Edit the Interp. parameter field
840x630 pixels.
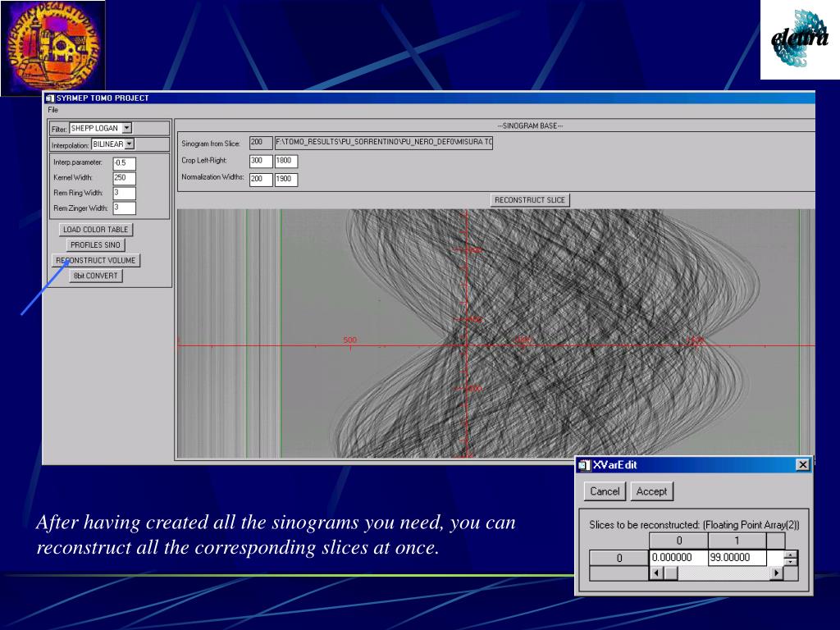point(125,163)
